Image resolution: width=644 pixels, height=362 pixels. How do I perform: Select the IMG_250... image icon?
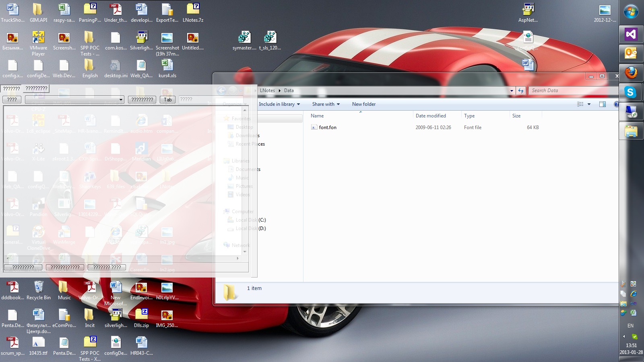pos(167,318)
